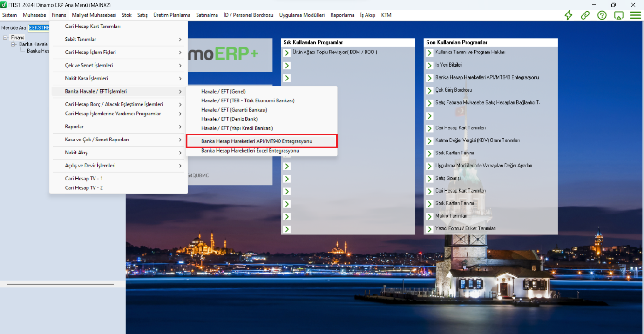Collapse the Finans node in the tree
The width and height of the screenshot is (644, 334).
point(5,38)
